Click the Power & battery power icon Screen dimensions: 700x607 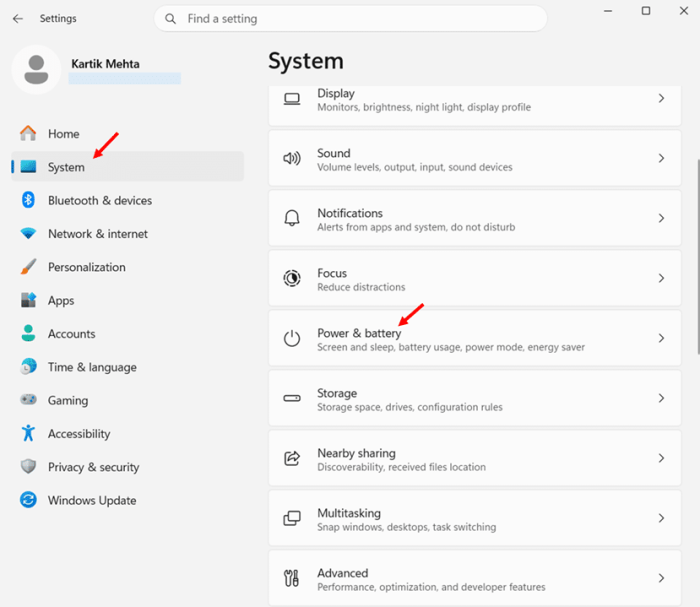pos(292,338)
